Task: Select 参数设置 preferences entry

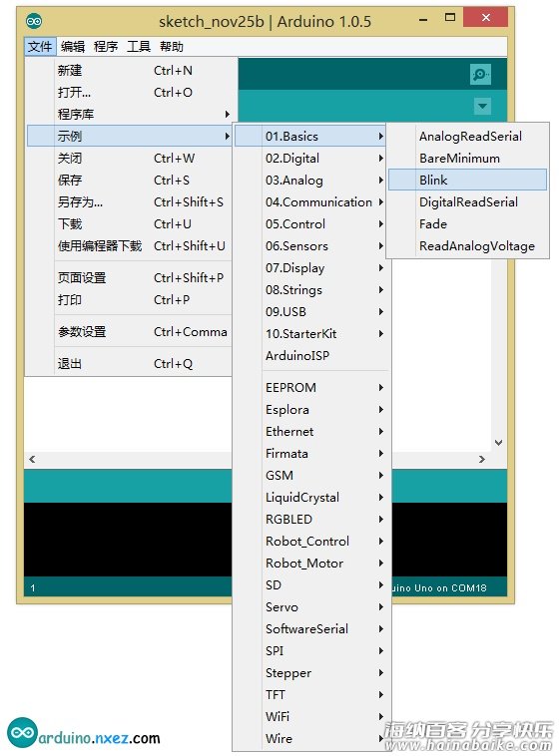Action: coord(130,332)
